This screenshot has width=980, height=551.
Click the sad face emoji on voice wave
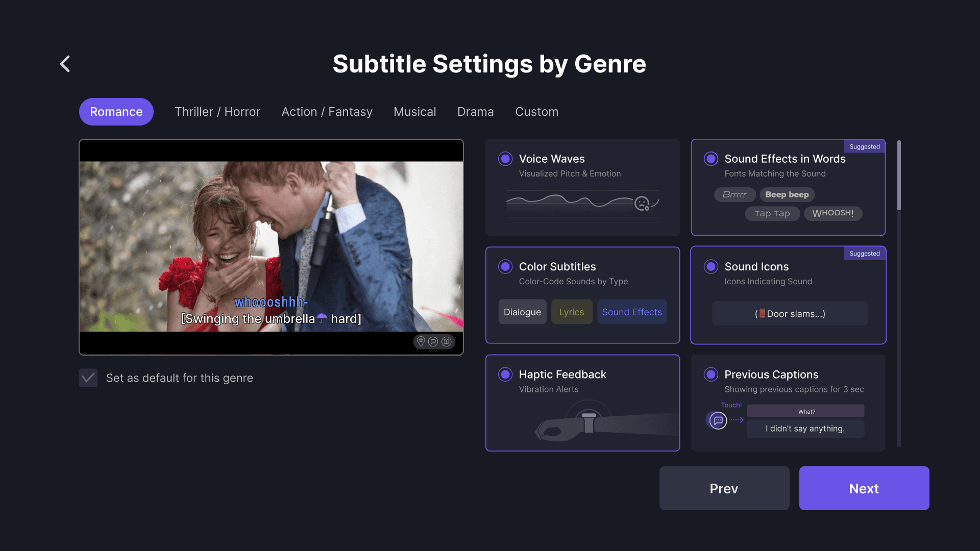coord(642,204)
